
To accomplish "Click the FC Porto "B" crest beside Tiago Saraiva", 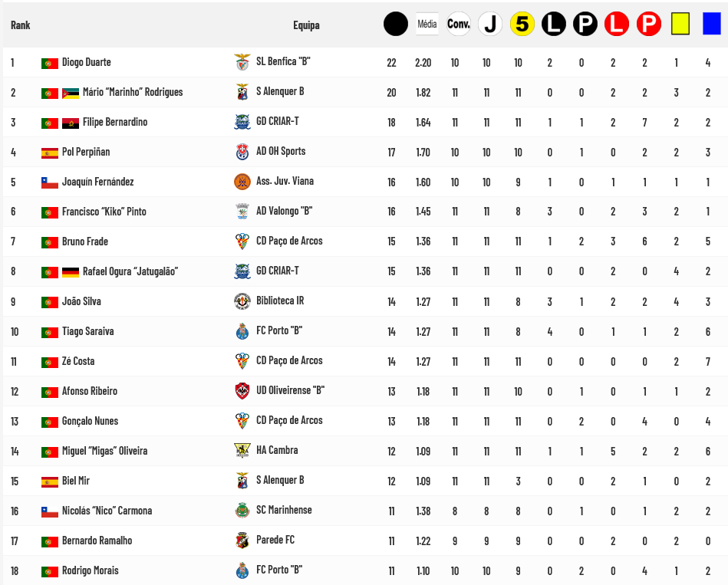I will 242,331.
